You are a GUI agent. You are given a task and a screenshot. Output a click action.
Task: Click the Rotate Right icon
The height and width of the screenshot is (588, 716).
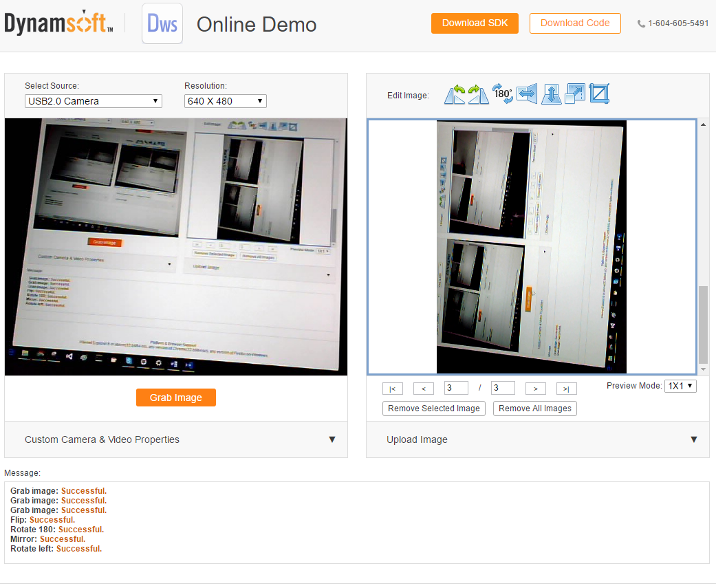click(479, 94)
